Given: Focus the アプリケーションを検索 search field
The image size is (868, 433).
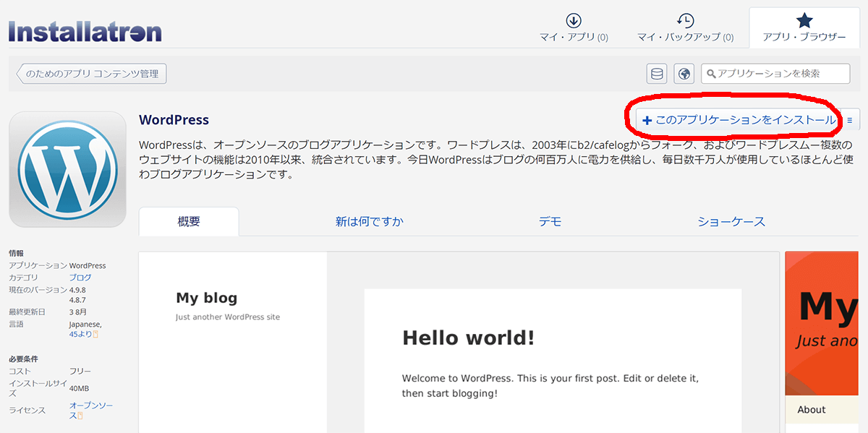Looking at the screenshot, I should tap(775, 74).
